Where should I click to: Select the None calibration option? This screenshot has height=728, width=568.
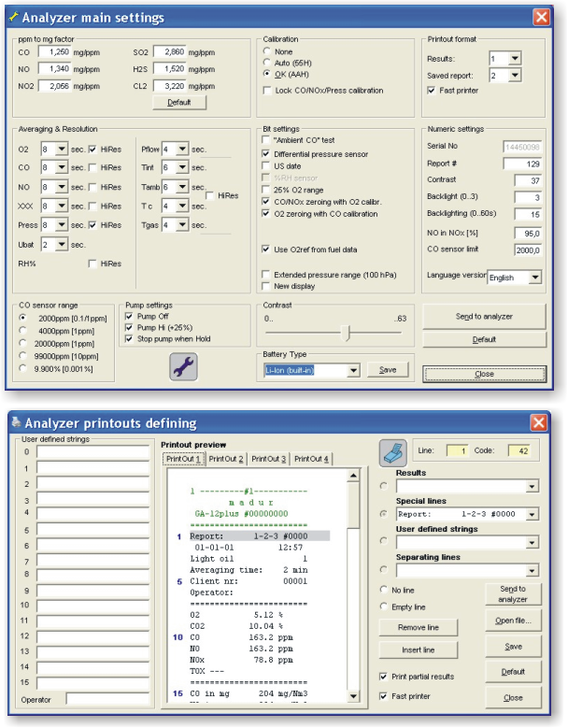pyautogui.click(x=267, y=51)
